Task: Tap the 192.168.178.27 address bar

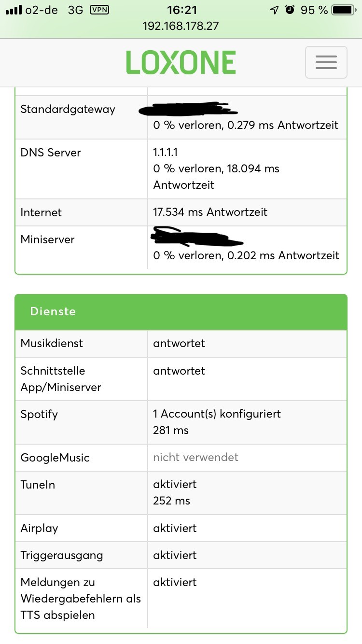Action: pyautogui.click(x=181, y=26)
